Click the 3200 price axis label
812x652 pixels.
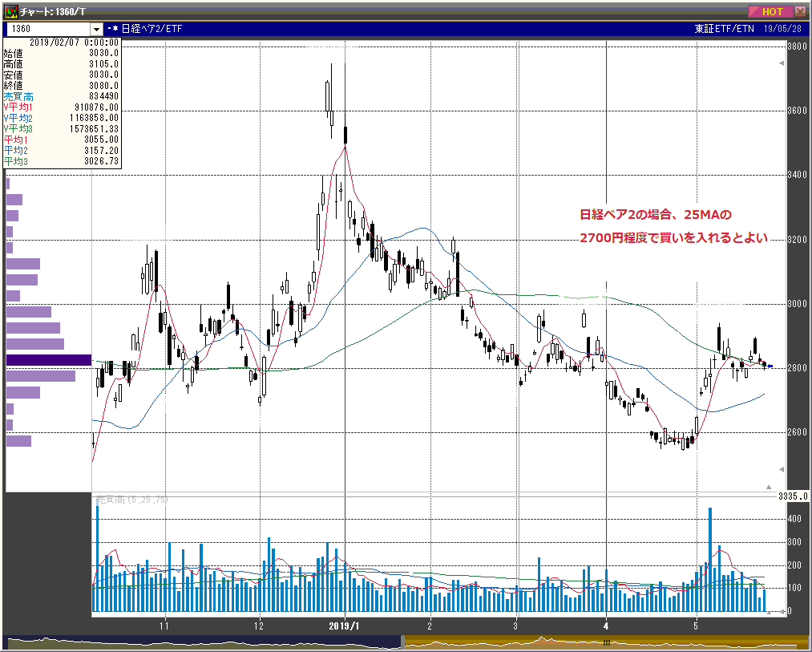[x=797, y=240]
